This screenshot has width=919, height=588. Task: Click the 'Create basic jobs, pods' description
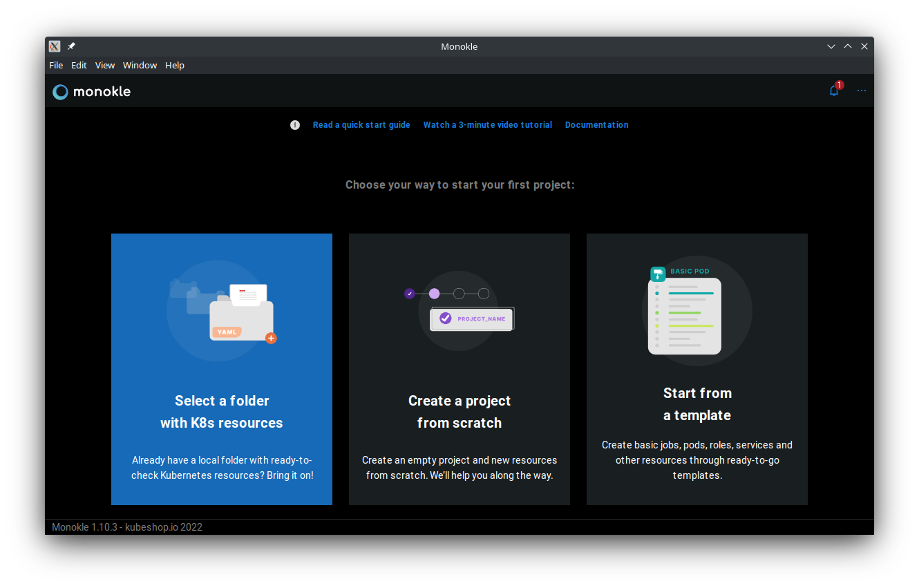(x=697, y=460)
